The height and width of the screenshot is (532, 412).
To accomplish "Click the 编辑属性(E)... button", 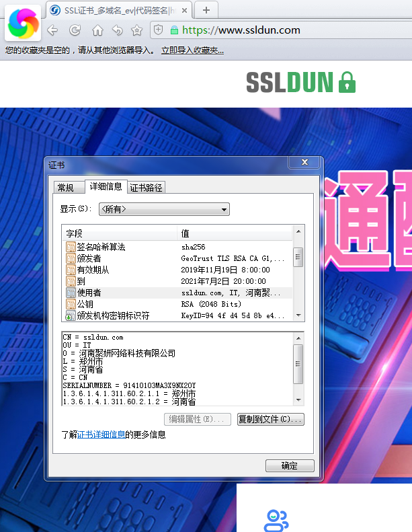I will tap(198, 420).
